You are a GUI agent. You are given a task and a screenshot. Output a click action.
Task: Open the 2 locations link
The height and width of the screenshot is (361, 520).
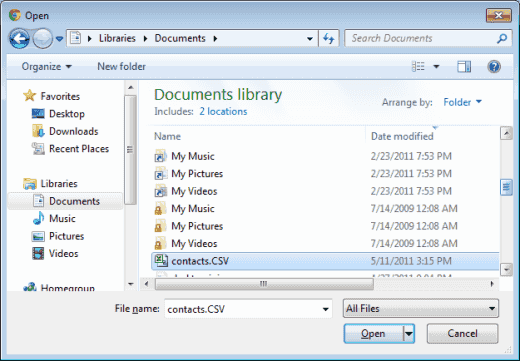point(223,111)
